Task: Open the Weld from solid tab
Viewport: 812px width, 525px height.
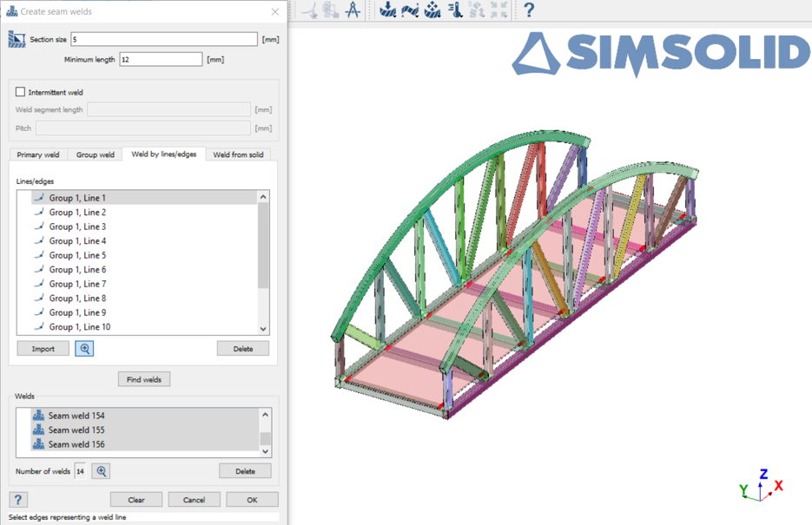Action: (238, 155)
